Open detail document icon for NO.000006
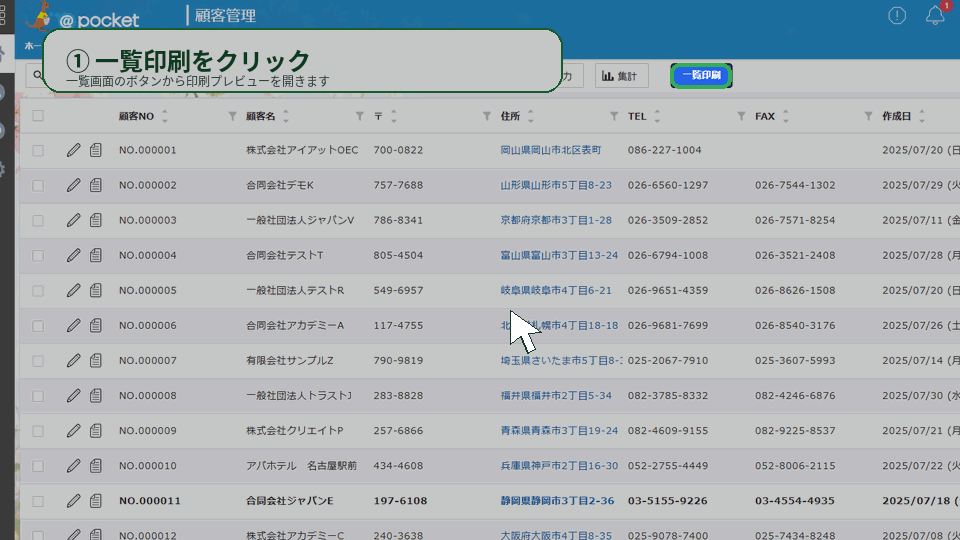The height and width of the screenshot is (540, 960). point(96,325)
